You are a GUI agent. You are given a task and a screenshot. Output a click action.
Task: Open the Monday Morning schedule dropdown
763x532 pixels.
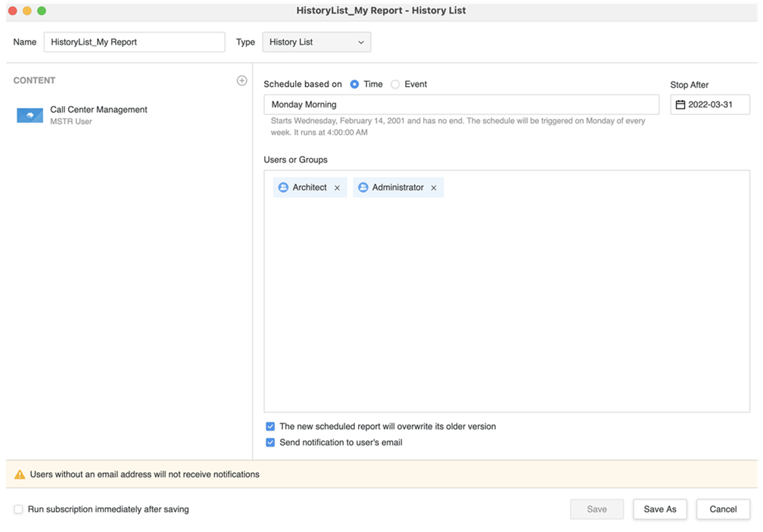coord(460,104)
